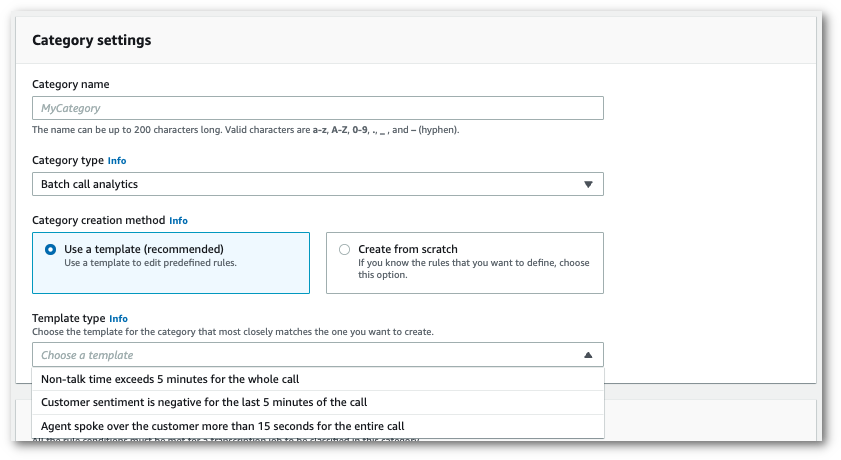Click the Category name field label

click(71, 84)
